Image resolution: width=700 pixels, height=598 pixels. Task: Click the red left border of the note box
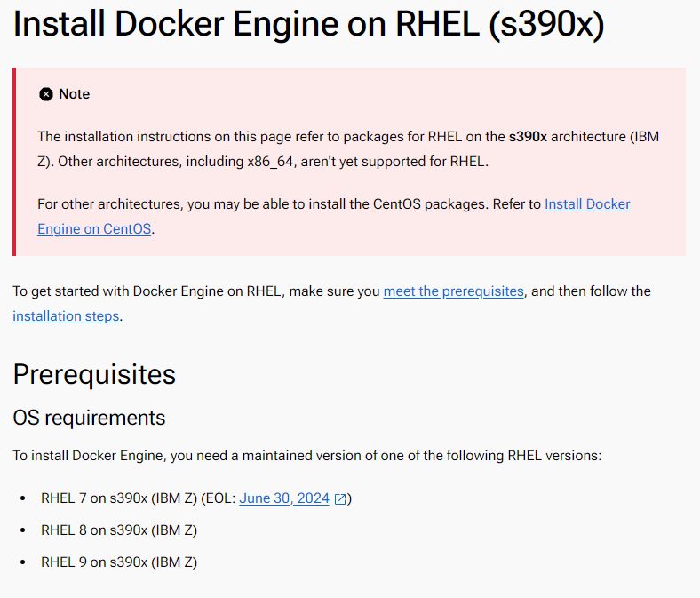coord(14,162)
